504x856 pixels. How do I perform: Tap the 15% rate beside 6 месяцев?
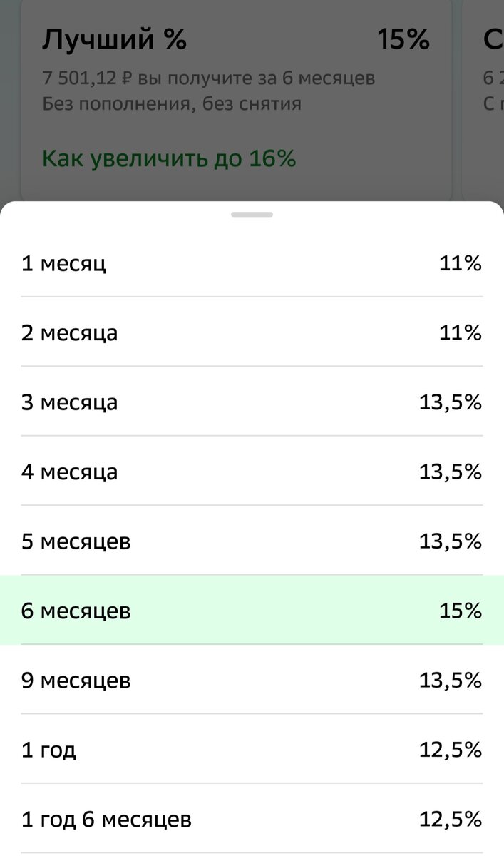coord(461,611)
